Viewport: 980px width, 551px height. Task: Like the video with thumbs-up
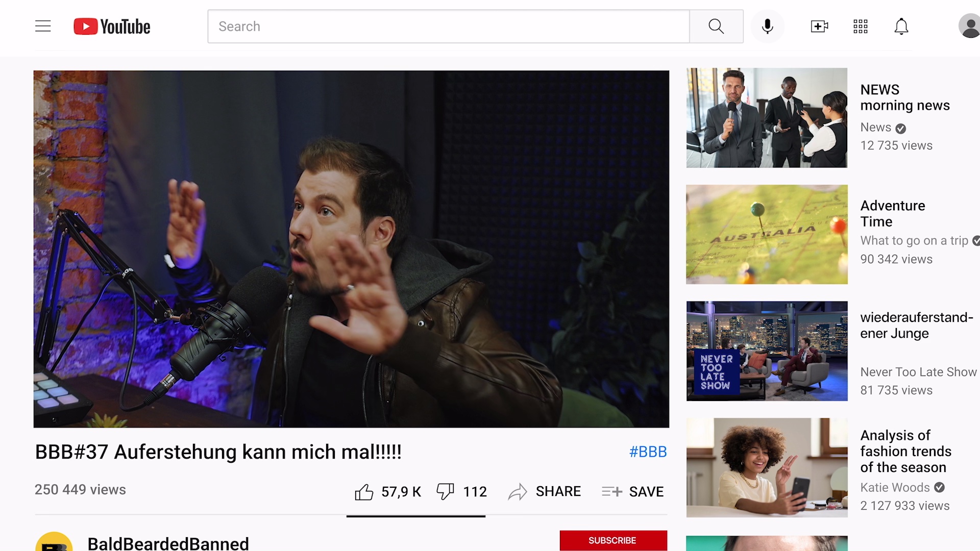[364, 492]
